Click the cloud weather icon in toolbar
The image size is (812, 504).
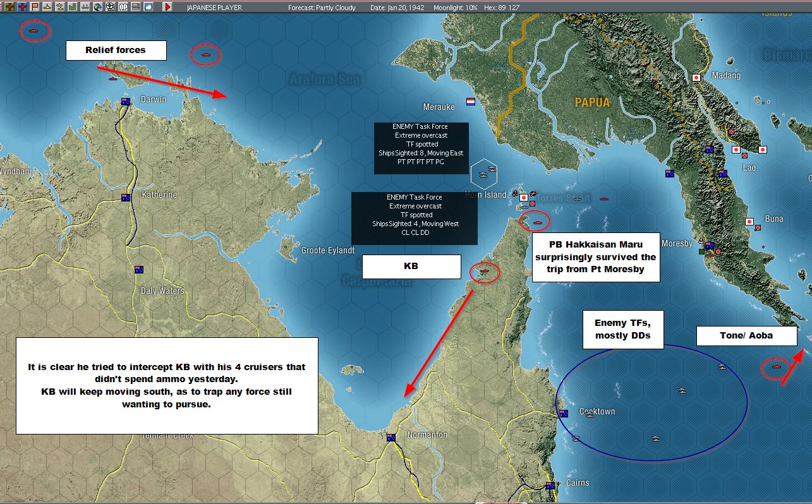tap(148, 7)
